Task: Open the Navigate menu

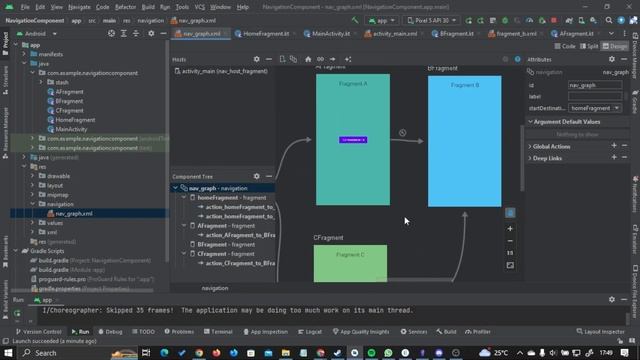Action: pos(79,7)
